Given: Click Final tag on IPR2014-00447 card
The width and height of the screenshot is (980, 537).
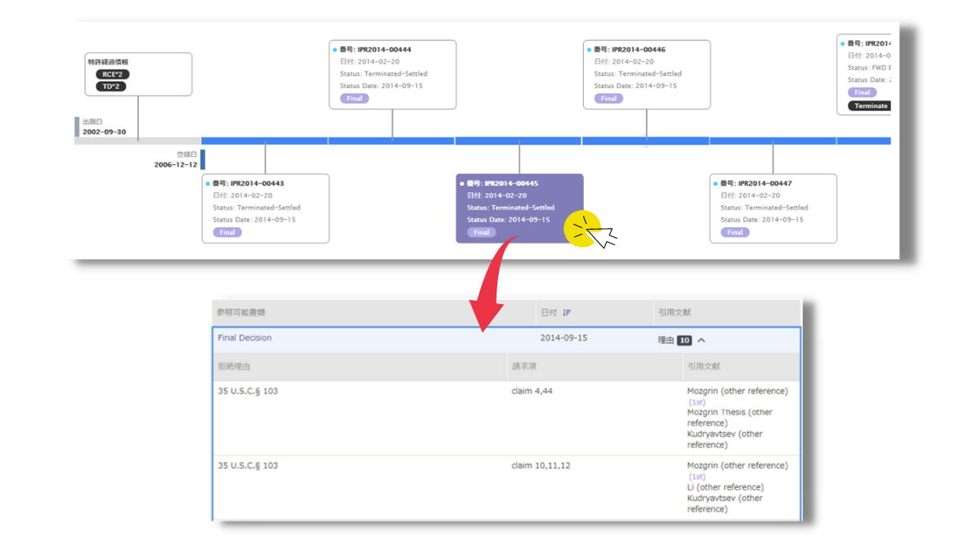Looking at the screenshot, I should 736,232.
